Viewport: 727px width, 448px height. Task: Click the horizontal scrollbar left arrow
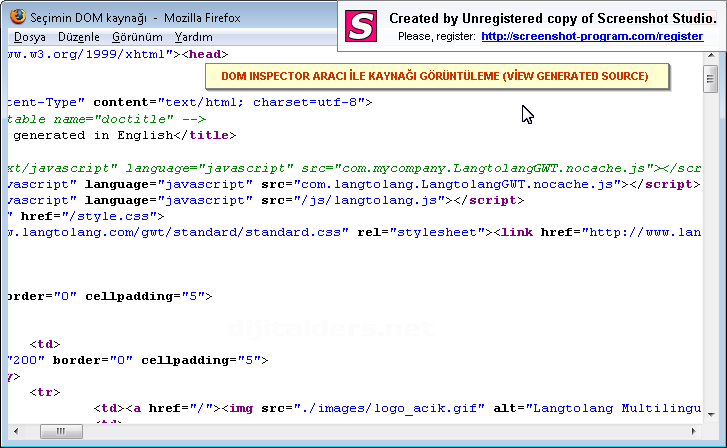[x=14, y=431]
